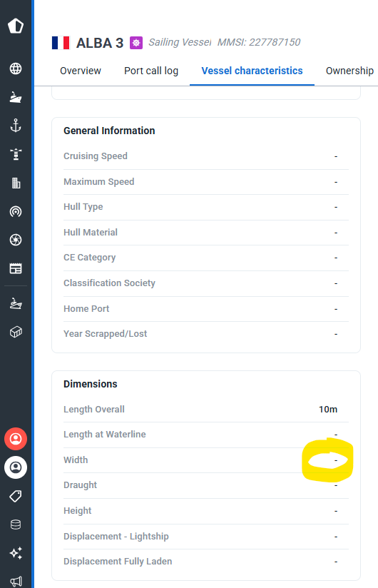Click the white profile avatar icon
The height and width of the screenshot is (588, 378).
(16, 467)
